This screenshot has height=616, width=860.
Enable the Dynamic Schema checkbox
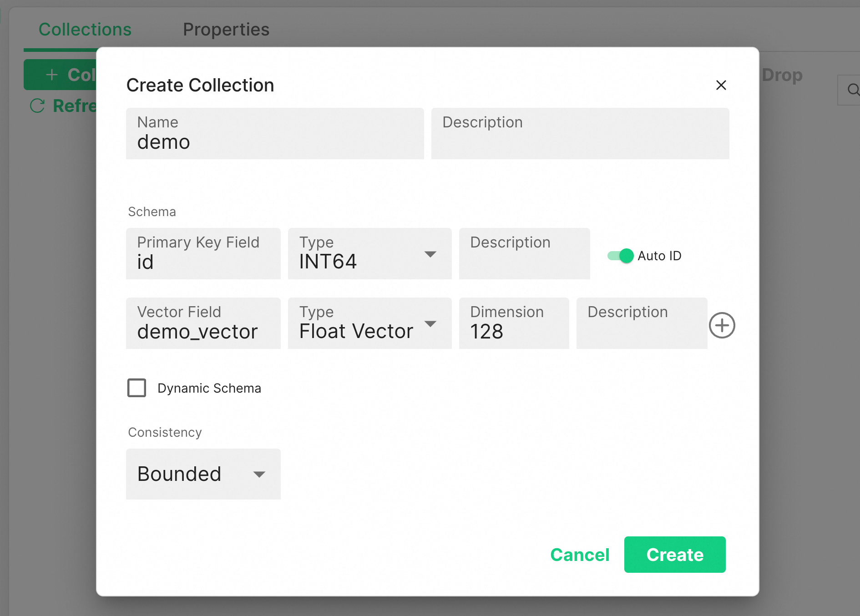pyautogui.click(x=137, y=388)
